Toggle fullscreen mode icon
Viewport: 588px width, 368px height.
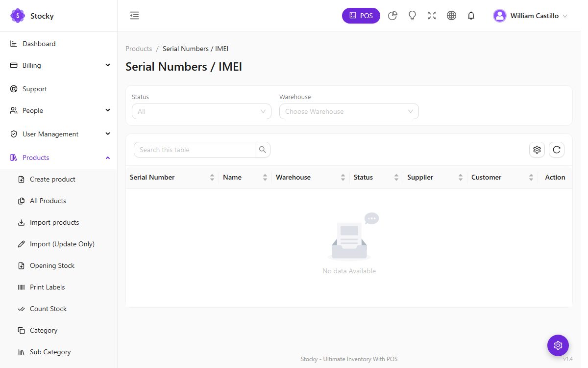pyautogui.click(x=432, y=16)
